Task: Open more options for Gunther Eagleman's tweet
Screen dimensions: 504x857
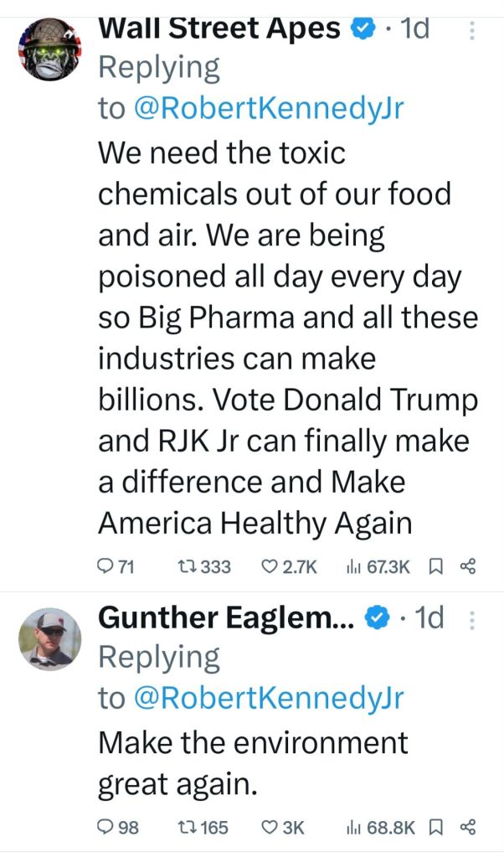Action: pyautogui.click(x=471, y=620)
